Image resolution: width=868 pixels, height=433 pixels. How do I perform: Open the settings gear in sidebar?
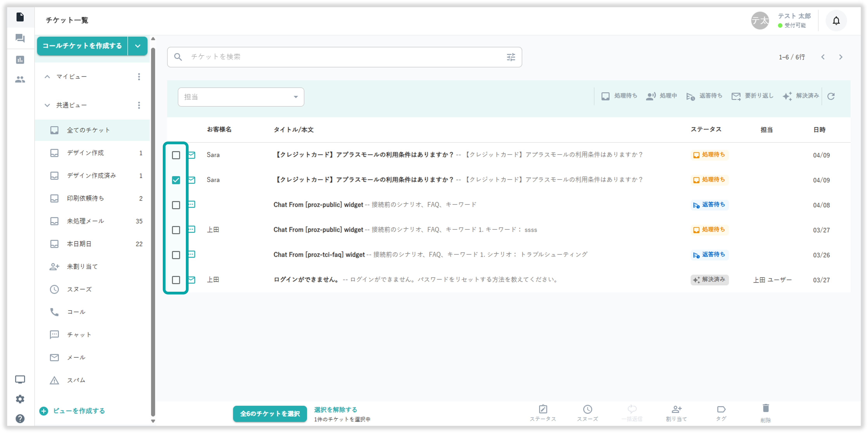click(20, 399)
